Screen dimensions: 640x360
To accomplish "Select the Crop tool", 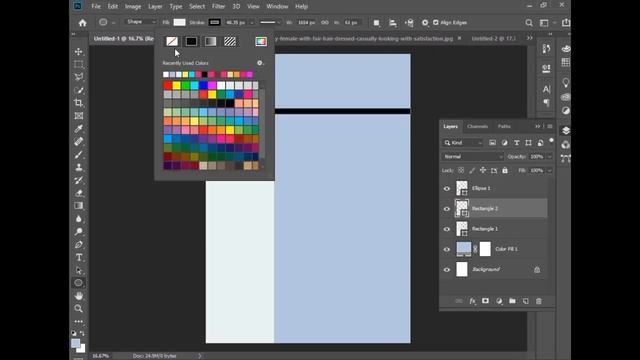I will 79,103.
